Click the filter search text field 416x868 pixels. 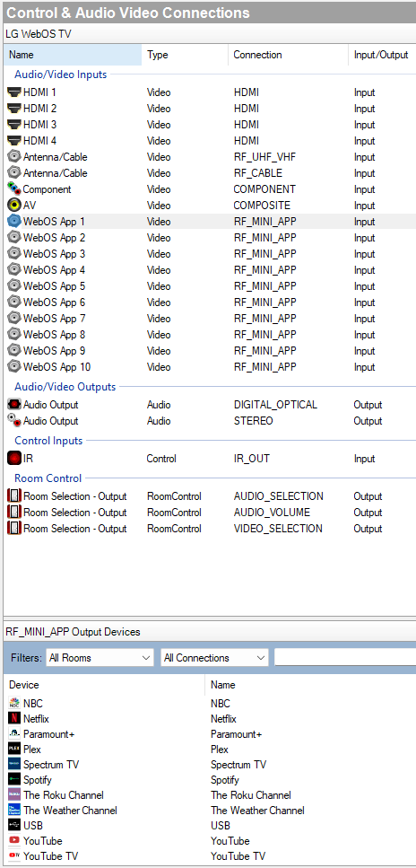click(x=345, y=658)
